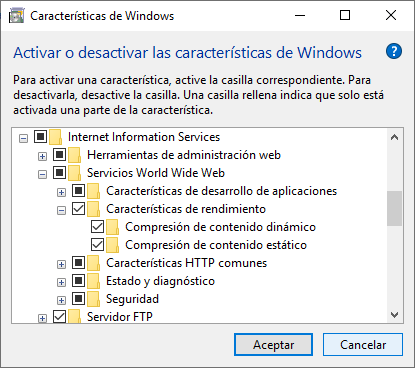Image resolution: width=415 pixels, height=368 pixels.
Task: Select the Características de rendimiento label
Action: [186, 209]
